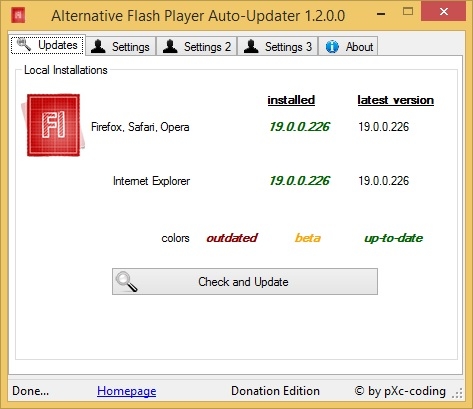Image resolution: width=473 pixels, height=409 pixels.
Task: Click '© by pXc-coding' in the status bar
Action: 400,391
